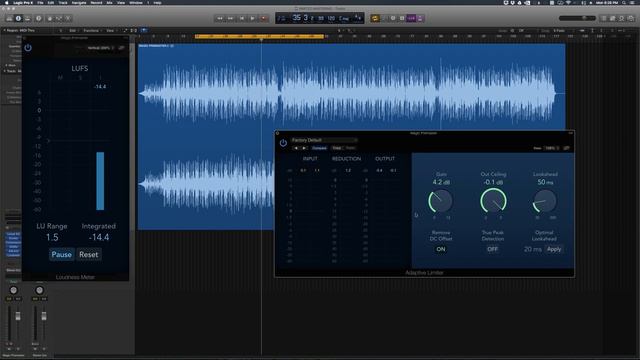Open the tracks area View dropdown

pos(111,30)
